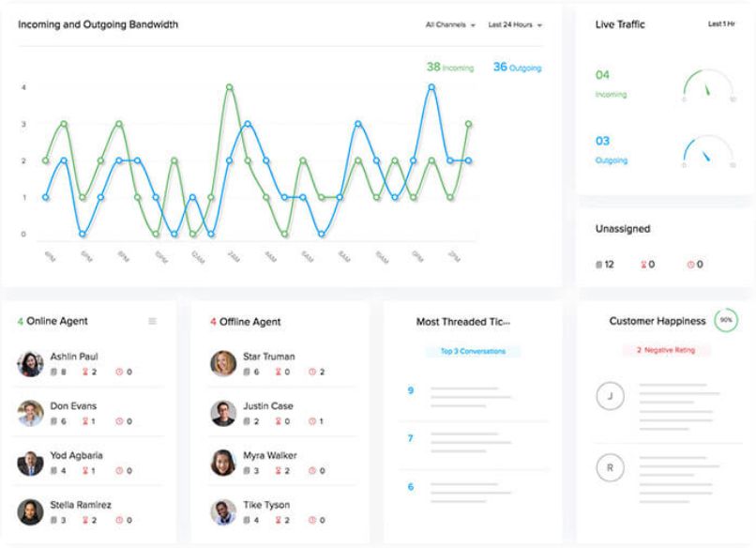This screenshot has width=756, height=548.
Task: Click the blue Live Traffic outgoing gauge
Action: (x=708, y=151)
